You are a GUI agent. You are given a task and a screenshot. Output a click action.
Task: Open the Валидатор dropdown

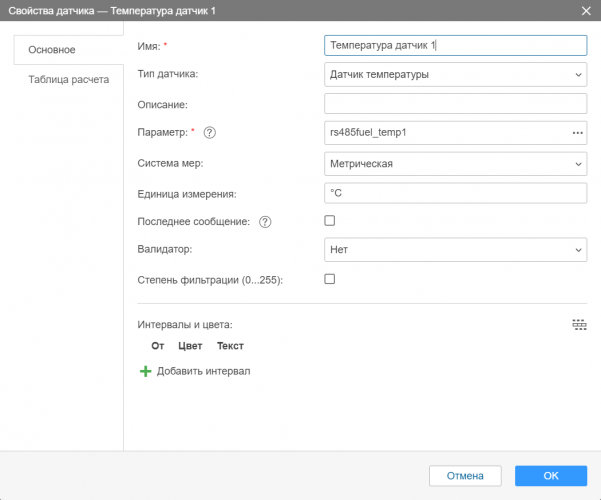point(456,250)
